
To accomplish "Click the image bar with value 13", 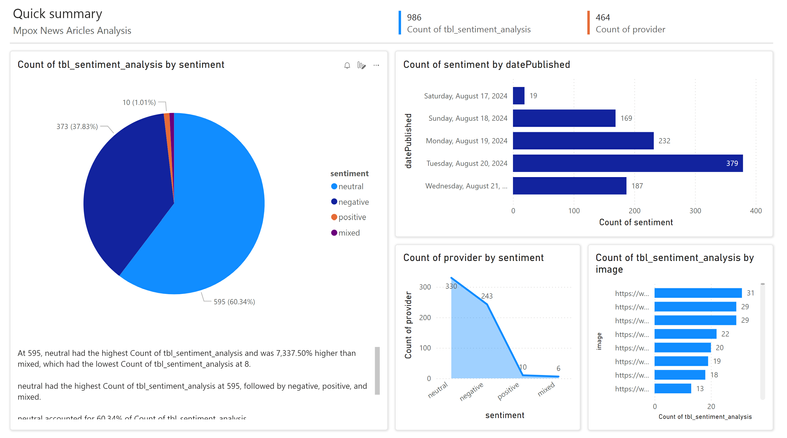I will pos(673,389).
